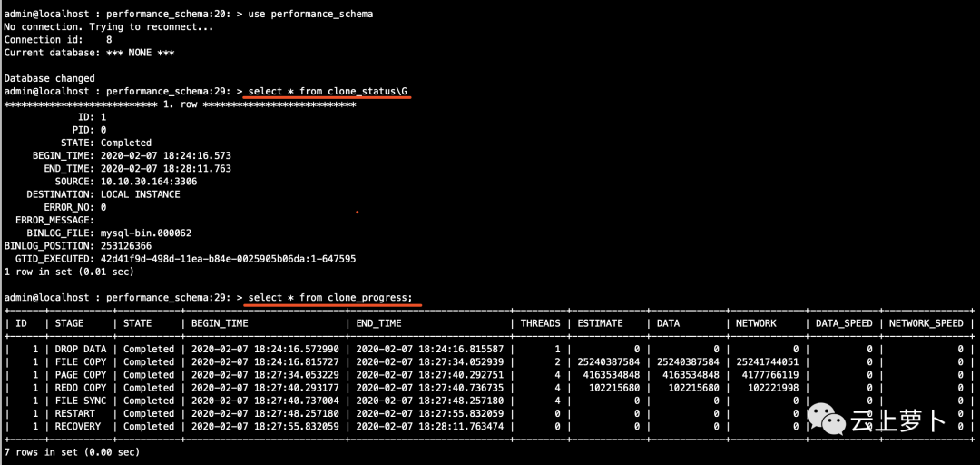
Task: Click REDO COPY estimate cell '102215680'
Action: 615,388
